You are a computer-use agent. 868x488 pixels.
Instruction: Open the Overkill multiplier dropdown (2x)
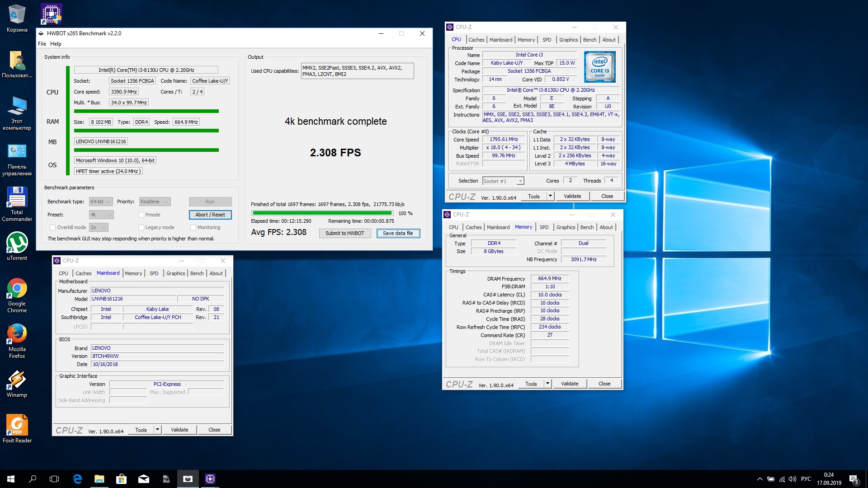point(99,227)
